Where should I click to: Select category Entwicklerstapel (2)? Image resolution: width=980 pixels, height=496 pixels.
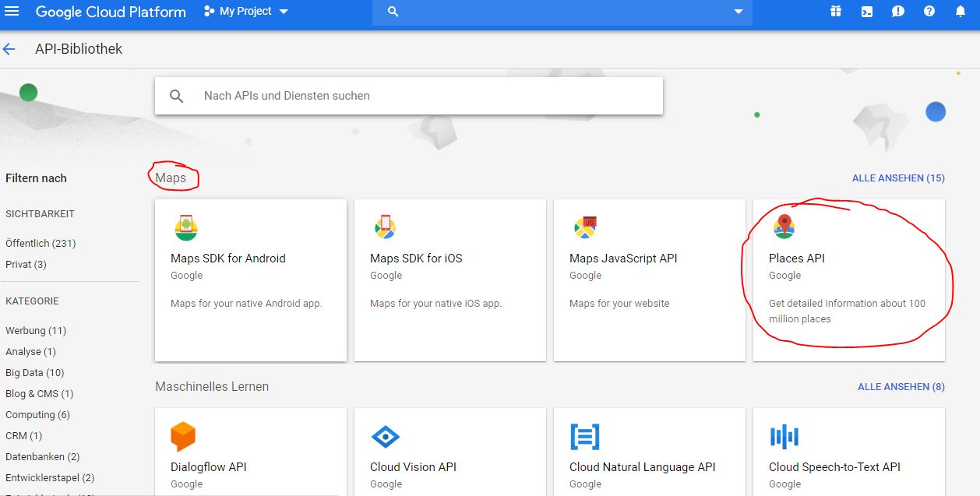(50, 477)
